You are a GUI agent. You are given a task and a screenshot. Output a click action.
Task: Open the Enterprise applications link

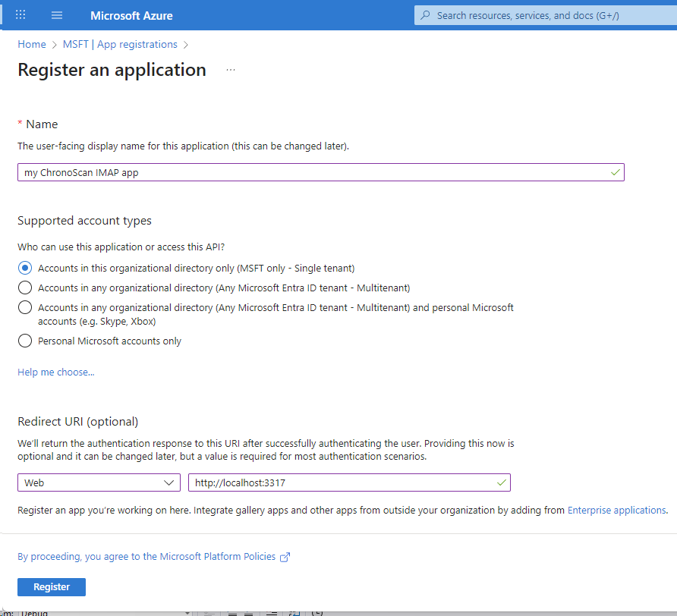[x=616, y=511]
